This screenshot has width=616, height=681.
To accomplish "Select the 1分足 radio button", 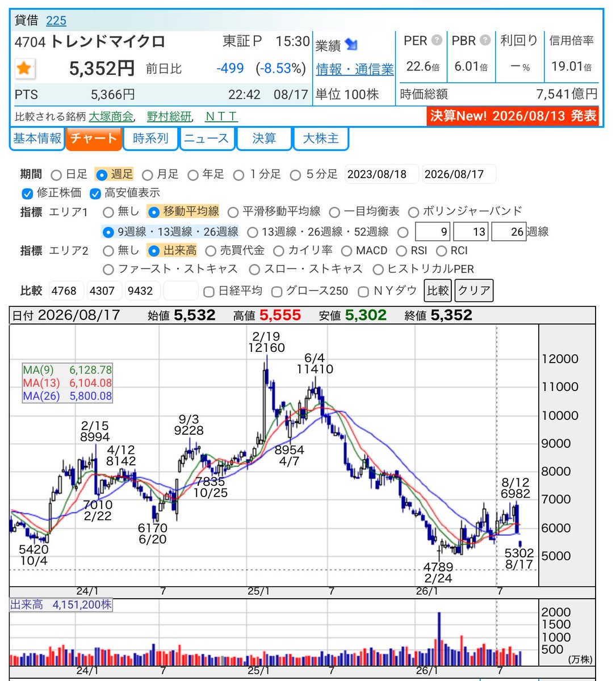I will click(x=239, y=175).
